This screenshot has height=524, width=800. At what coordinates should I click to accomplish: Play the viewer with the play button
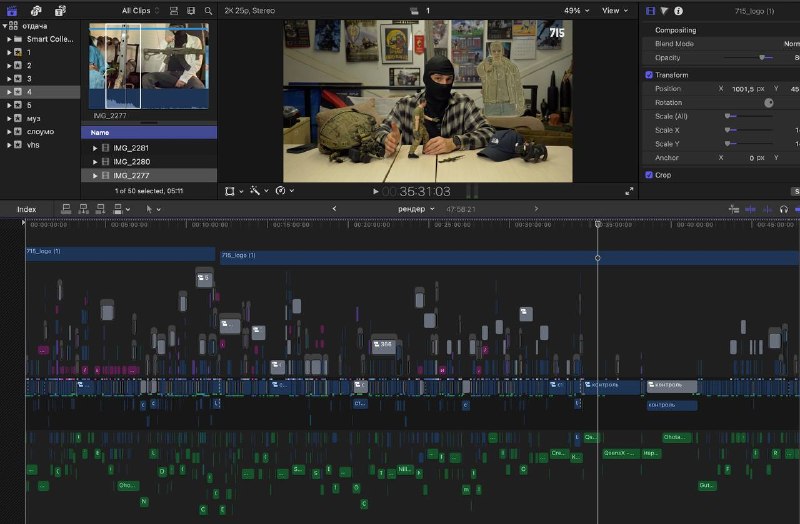pyautogui.click(x=376, y=191)
